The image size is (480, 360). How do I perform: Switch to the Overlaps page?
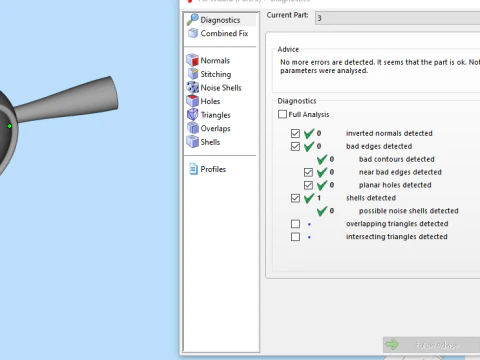click(x=215, y=128)
